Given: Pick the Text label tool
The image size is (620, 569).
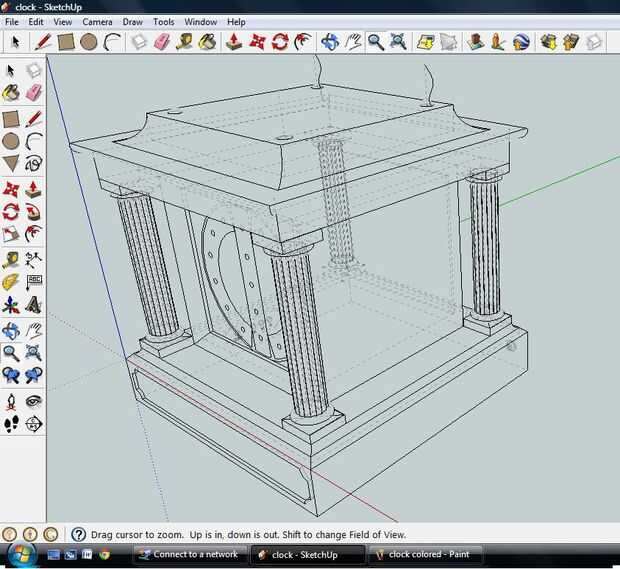Looking at the screenshot, I should point(33,283).
